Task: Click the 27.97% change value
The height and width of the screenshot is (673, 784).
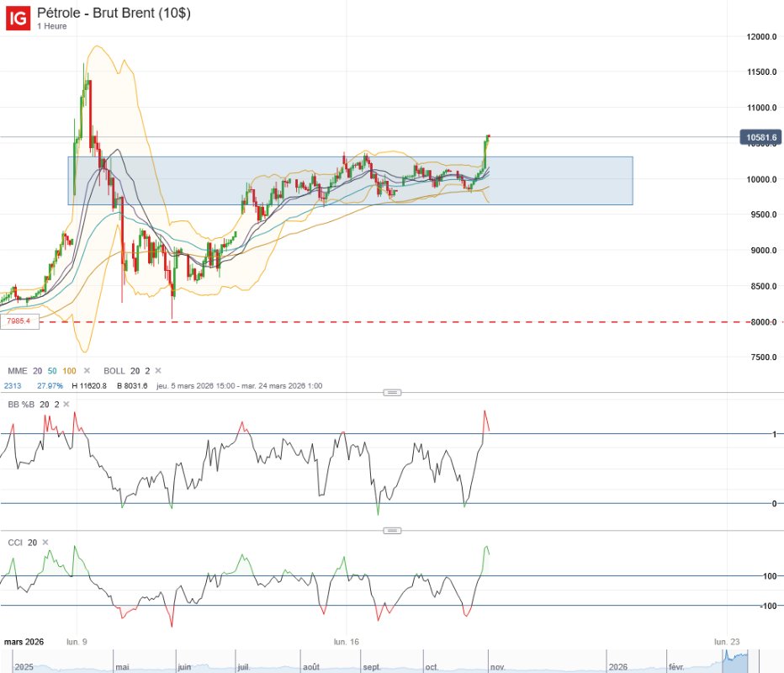Action: 50,385
